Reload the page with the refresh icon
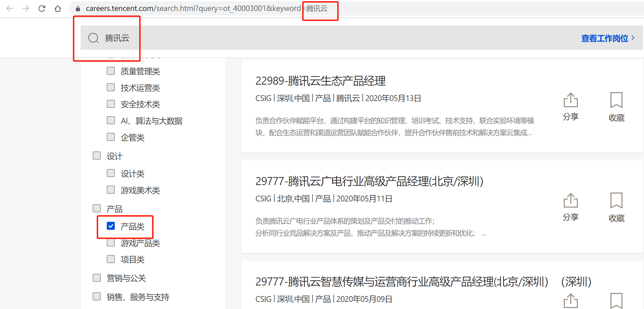Viewport: 644px width, 309px height. click(x=42, y=9)
